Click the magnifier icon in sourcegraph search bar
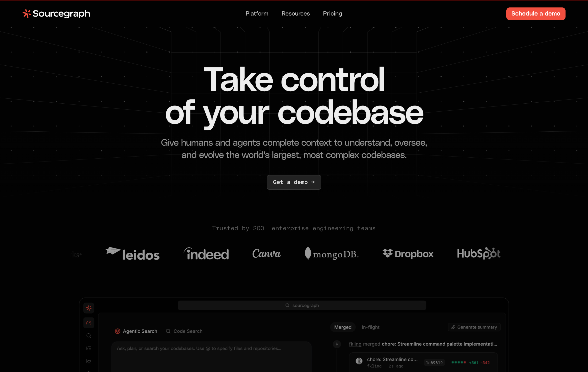This screenshot has height=372, width=588. [x=287, y=305]
